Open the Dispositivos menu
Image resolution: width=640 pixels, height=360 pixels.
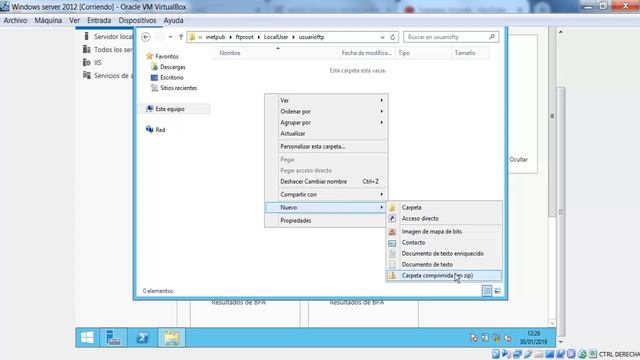pyautogui.click(x=137, y=20)
